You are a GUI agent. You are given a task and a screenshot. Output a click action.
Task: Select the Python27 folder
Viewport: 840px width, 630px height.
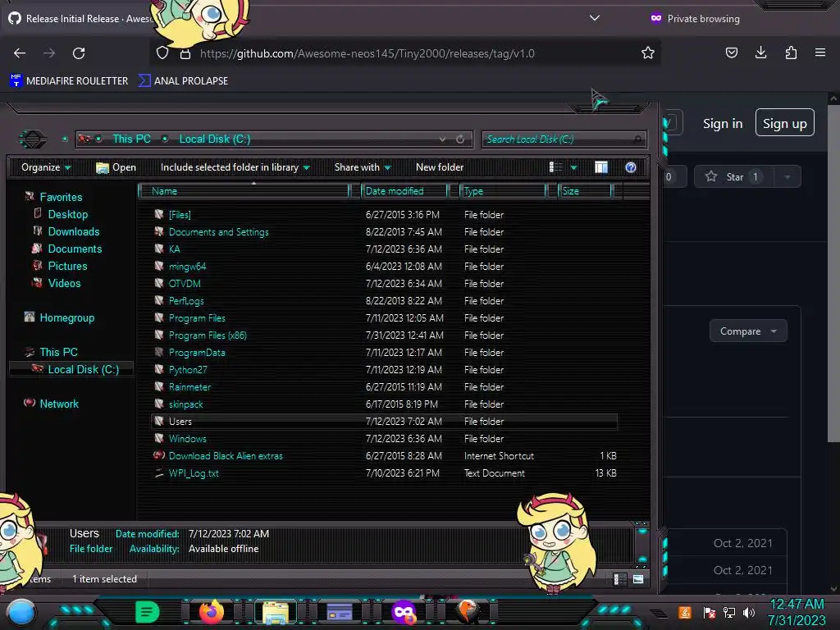tap(188, 370)
